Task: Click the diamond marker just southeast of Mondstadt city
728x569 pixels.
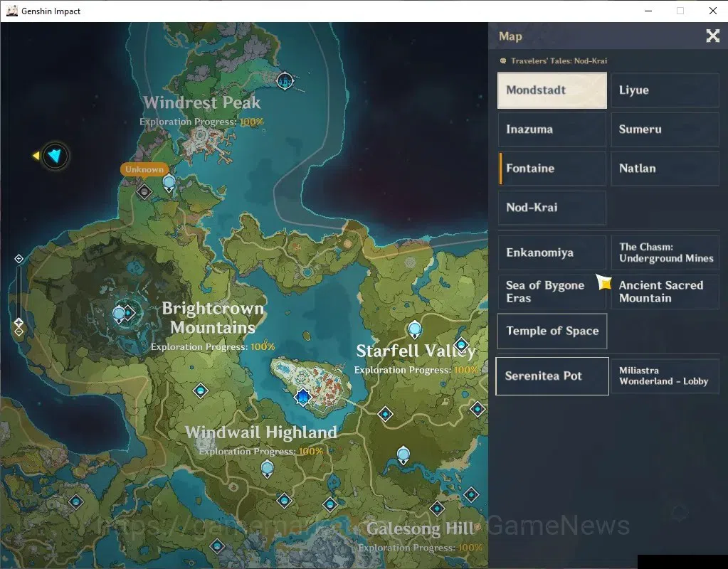Action: coord(386,413)
